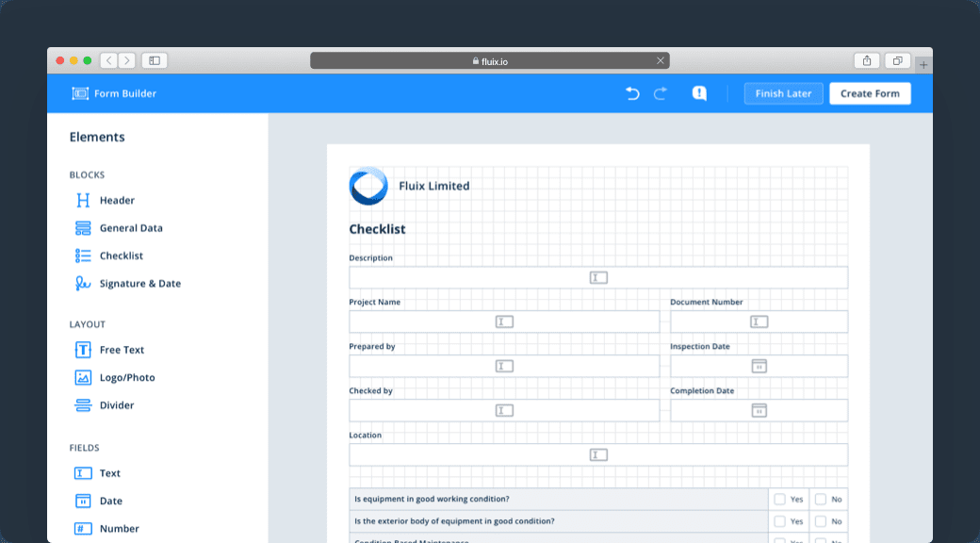Click the Elements panel heading
This screenshot has height=543, width=980.
tap(97, 137)
